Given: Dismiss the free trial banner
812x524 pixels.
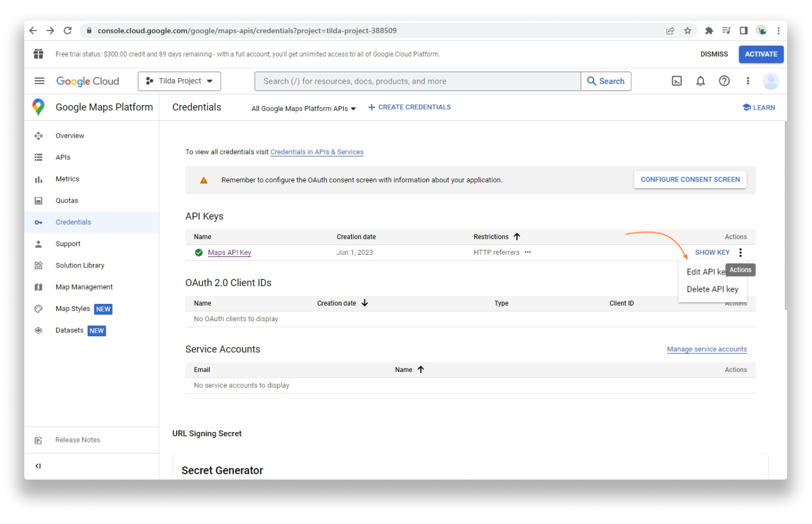Looking at the screenshot, I should (714, 54).
